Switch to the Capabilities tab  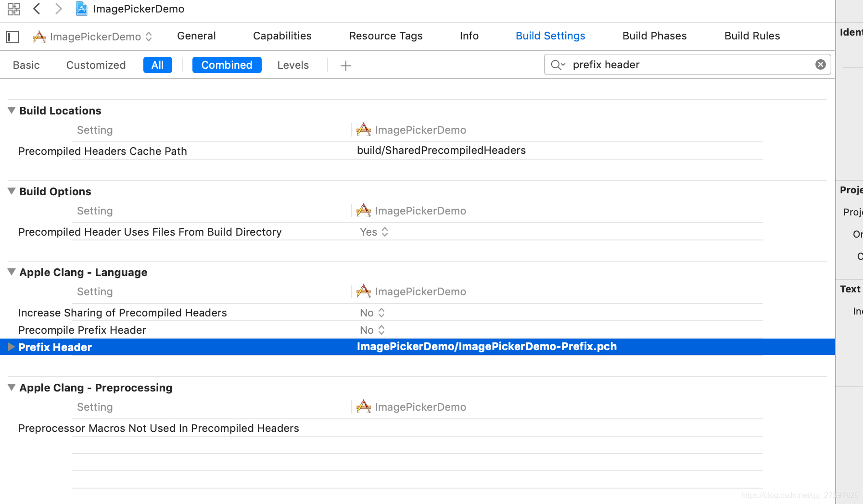282,36
